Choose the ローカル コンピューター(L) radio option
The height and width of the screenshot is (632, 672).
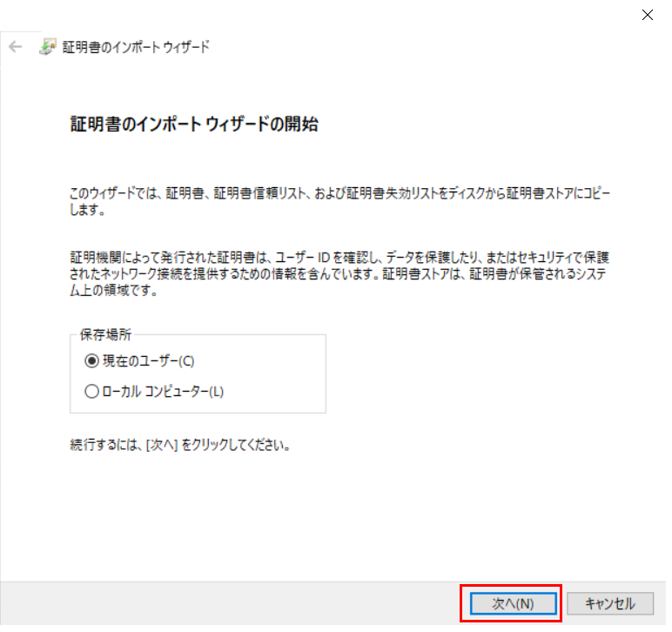91,392
